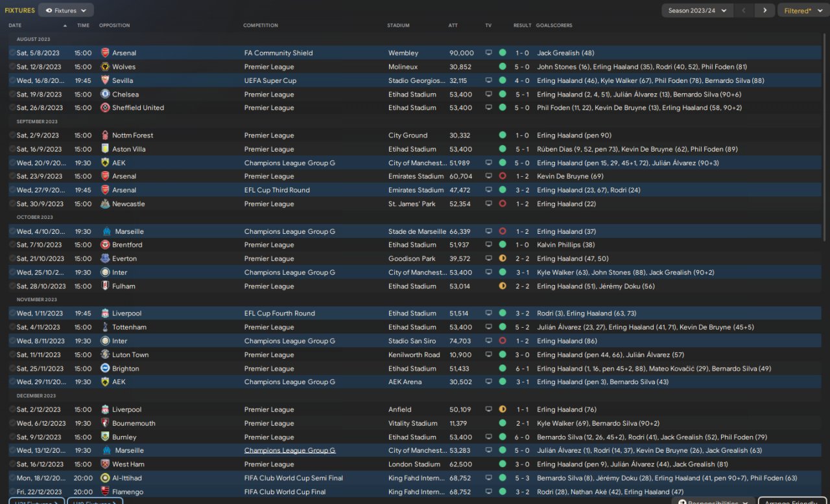Click the Newcastle club badge
Viewport: 830px width, 504px height.
pos(105,203)
